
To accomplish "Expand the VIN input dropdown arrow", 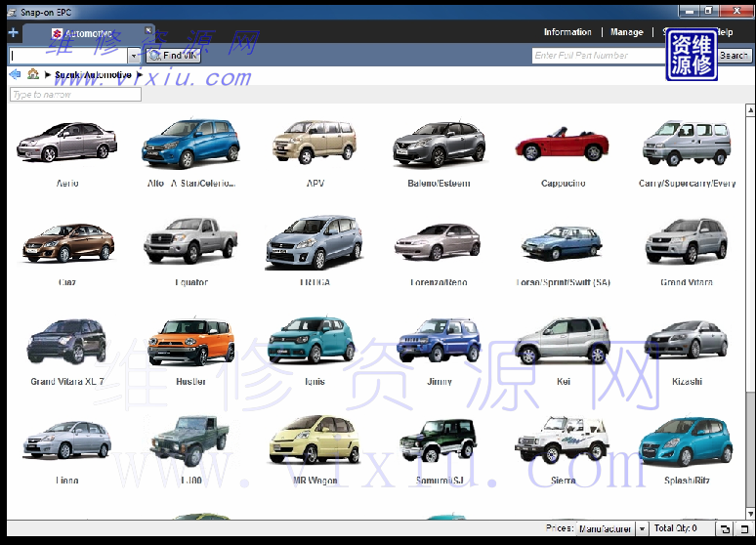I will [x=135, y=57].
